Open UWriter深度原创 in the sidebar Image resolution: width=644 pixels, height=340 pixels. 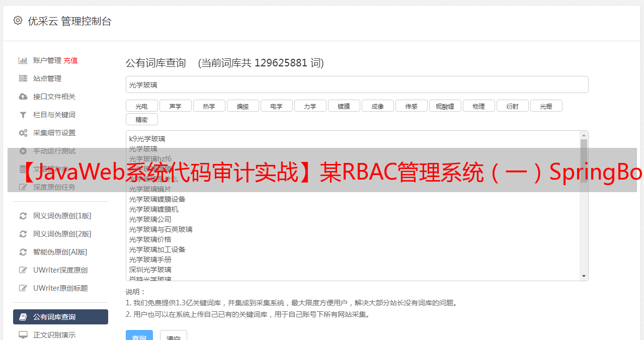60,270
